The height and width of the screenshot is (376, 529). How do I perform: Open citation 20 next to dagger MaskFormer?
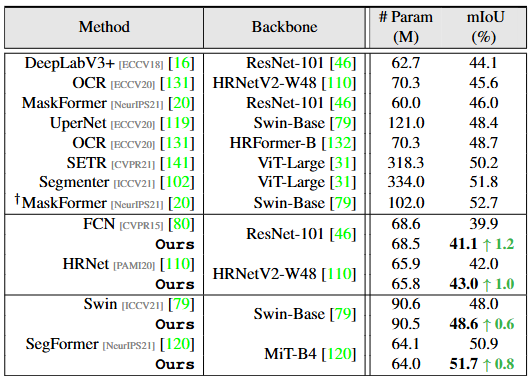pyautogui.click(x=182, y=203)
